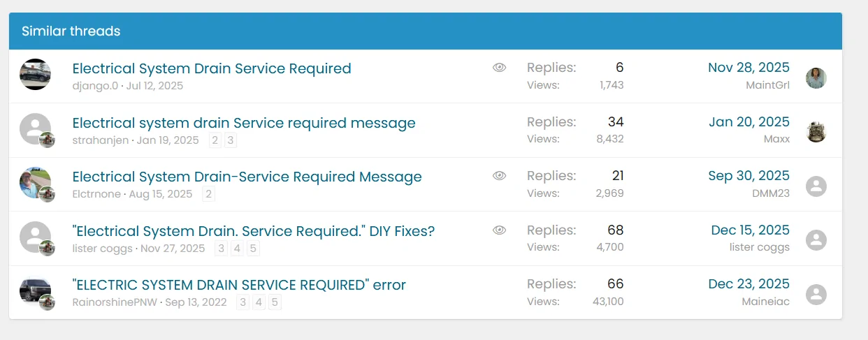868x340 pixels.
Task: Open the "DIY Fixes?" thread
Action: pyautogui.click(x=253, y=231)
